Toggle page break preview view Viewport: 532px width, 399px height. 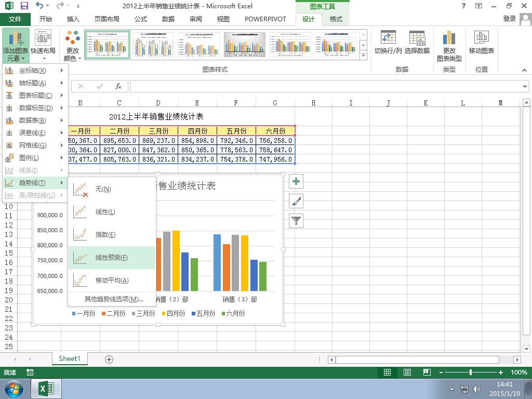coord(427,372)
